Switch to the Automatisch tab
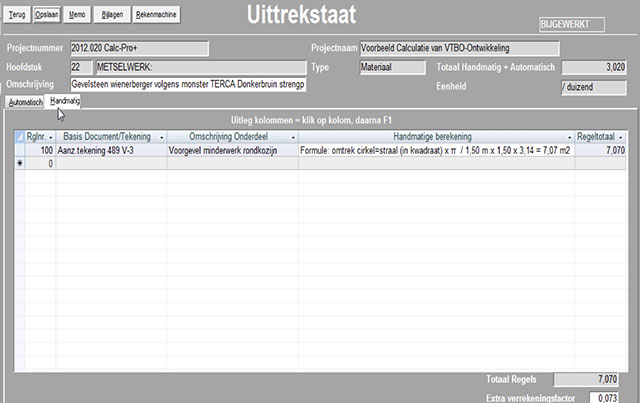Image resolution: width=640 pixels, height=403 pixels. tap(25, 102)
